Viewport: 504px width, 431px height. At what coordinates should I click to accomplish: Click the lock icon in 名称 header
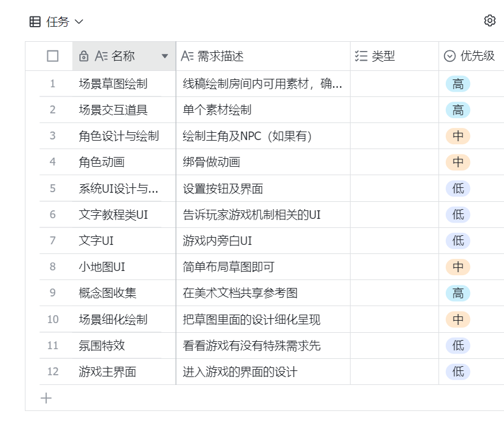(x=84, y=56)
